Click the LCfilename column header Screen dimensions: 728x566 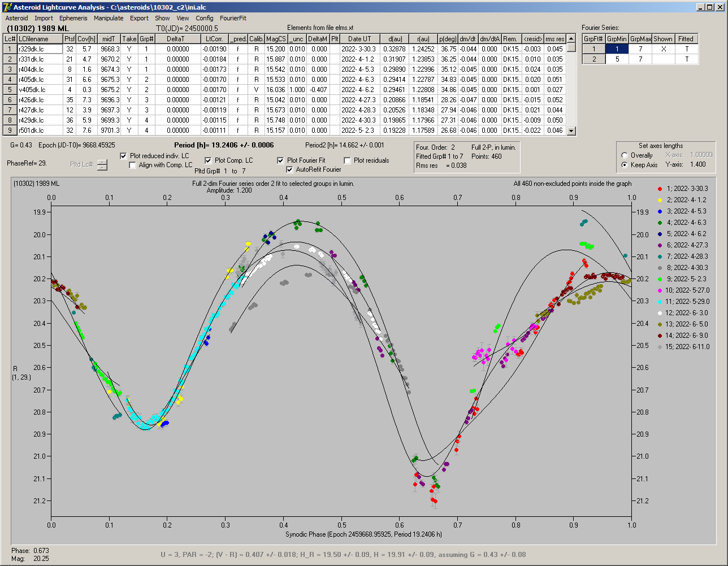[x=40, y=39]
